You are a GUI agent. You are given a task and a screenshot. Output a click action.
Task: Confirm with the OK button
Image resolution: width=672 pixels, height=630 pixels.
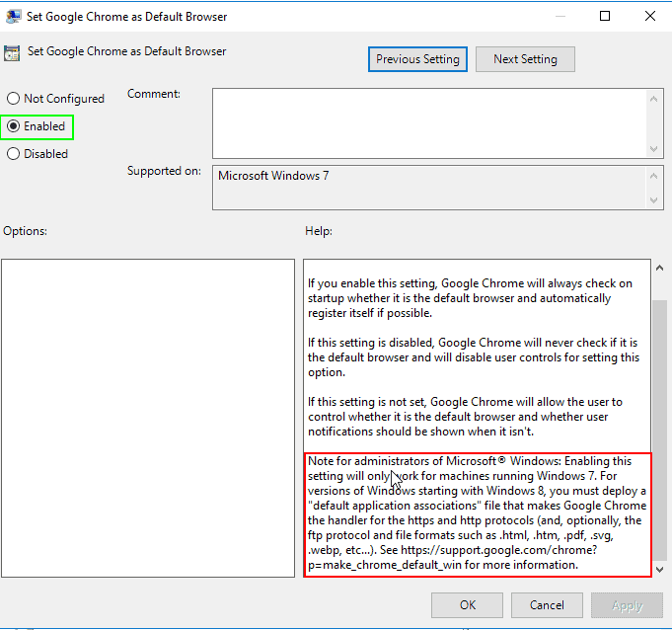pos(467,605)
